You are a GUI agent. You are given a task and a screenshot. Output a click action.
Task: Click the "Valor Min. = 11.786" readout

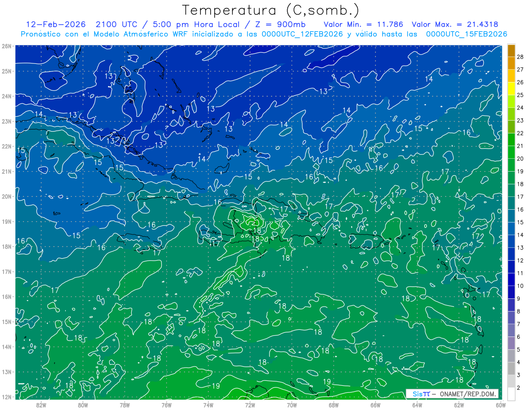[x=364, y=24]
